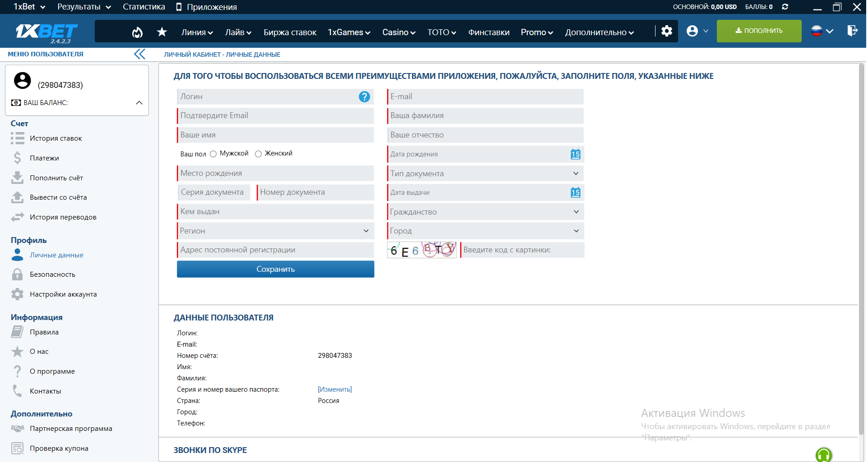
Task: Open the issue date calendar icon
Action: [x=575, y=192]
